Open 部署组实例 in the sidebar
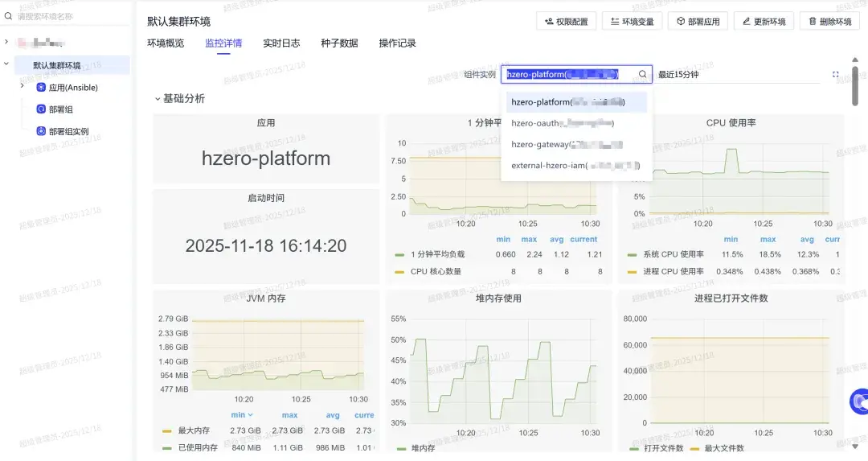This screenshot has width=868, height=461. [x=68, y=132]
